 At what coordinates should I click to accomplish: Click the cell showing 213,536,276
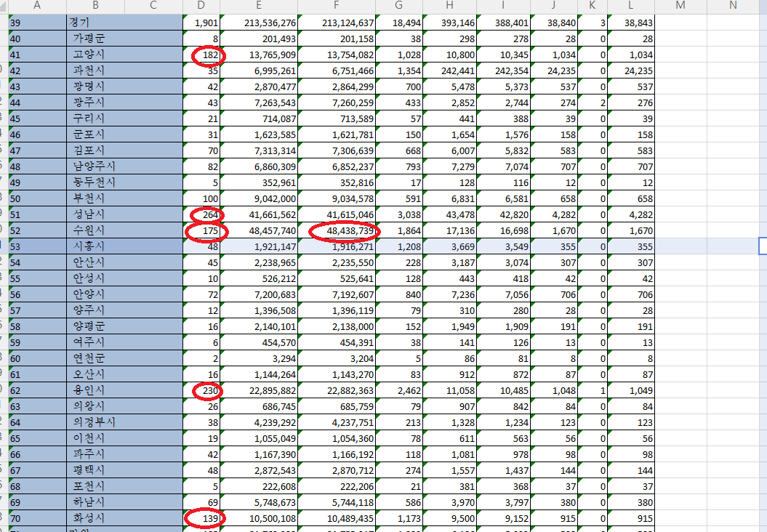[x=260, y=23]
